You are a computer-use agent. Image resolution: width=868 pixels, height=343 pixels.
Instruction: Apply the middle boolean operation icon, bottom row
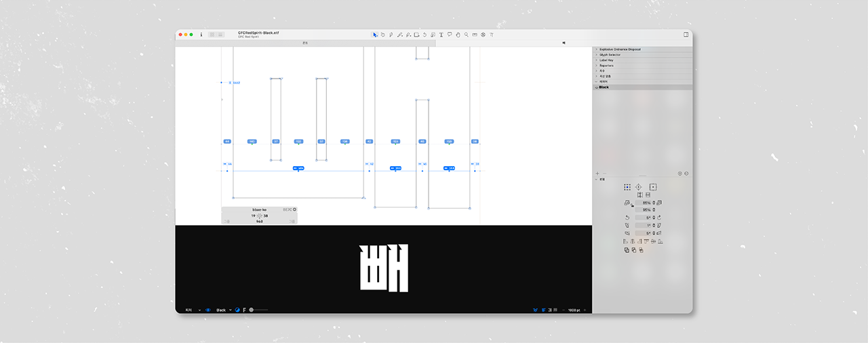pyautogui.click(x=633, y=250)
